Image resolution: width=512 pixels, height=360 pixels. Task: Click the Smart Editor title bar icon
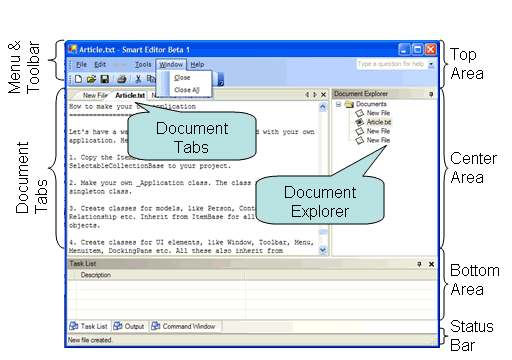point(73,49)
